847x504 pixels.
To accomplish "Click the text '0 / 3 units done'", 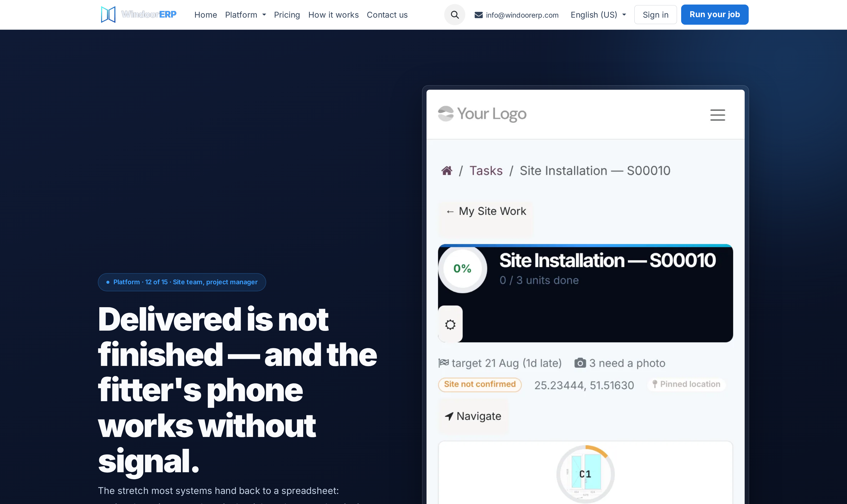I will (x=539, y=280).
